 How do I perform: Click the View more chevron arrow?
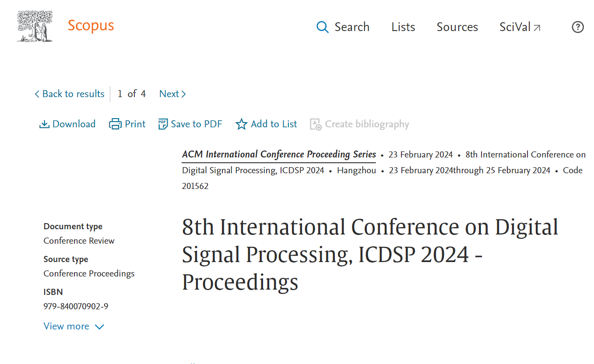pos(99,327)
